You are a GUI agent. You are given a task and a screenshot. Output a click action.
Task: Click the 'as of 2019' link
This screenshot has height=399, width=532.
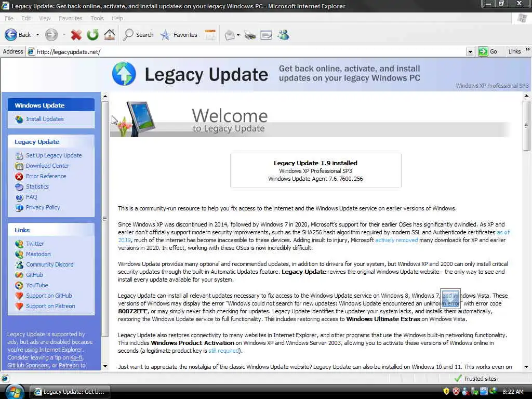click(x=503, y=232)
